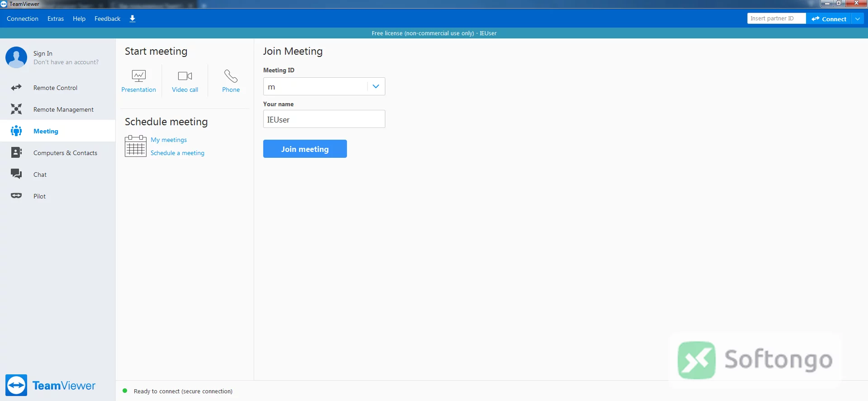Focus the Your name input field
The height and width of the screenshot is (401, 868).
pyautogui.click(x=324, y=119)
